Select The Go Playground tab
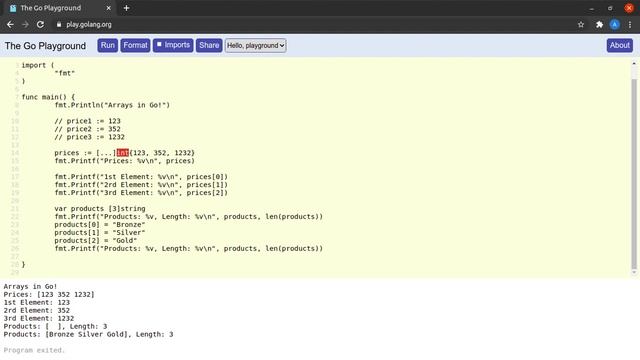The height and width of the screenshot is (360, 640). (x=60, y=8)
